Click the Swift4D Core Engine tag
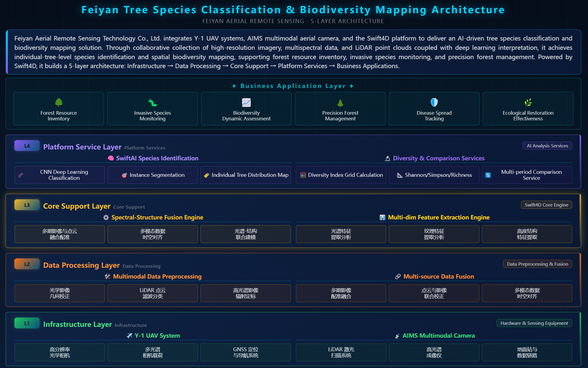Screen dimensions: 588x368 pyautogui.click(x=546, y=205)
